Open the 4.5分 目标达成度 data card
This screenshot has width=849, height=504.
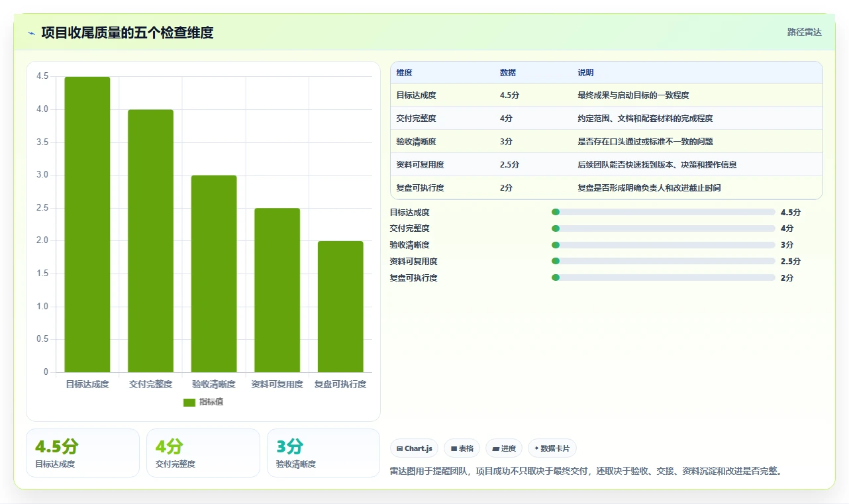[83, 453]
